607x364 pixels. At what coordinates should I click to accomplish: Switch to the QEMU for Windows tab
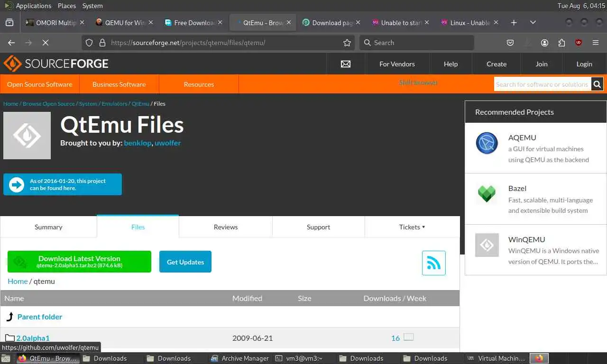[125, 22]
